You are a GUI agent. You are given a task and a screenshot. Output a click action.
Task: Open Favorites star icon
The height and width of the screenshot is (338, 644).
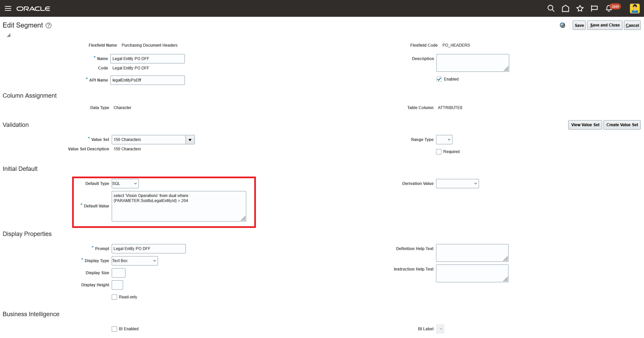coord(580,8)
